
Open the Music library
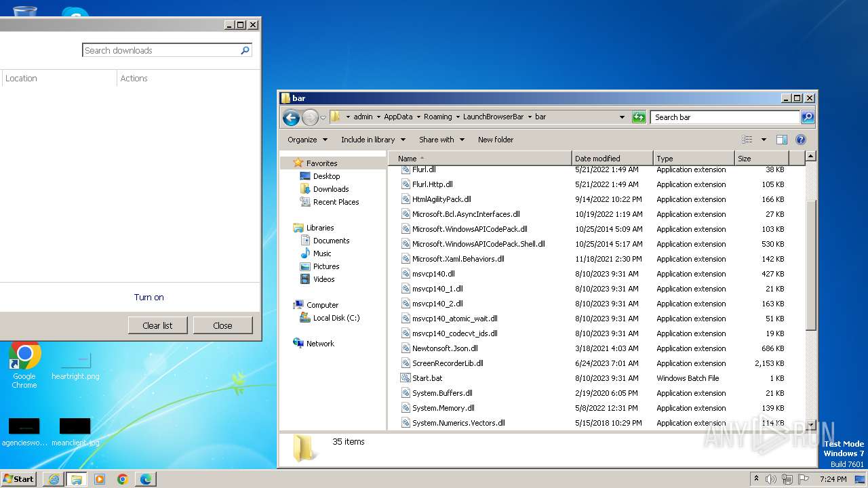tap(322, 253)
